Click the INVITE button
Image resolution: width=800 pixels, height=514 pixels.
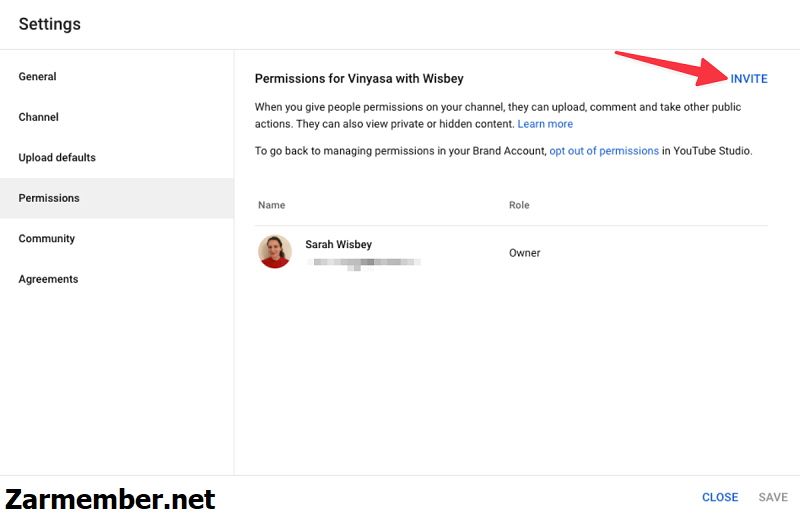pyautogui.click(x=748, y=79)
